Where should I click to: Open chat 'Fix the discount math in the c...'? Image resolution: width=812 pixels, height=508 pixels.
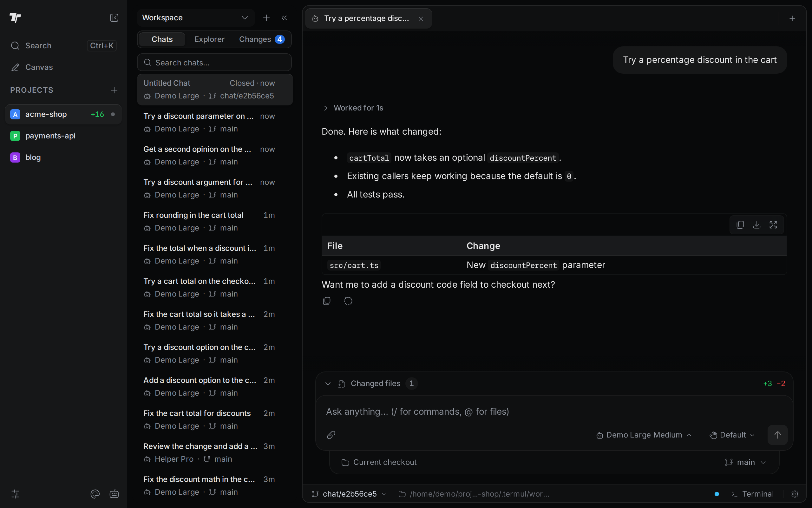coord(215,485)
